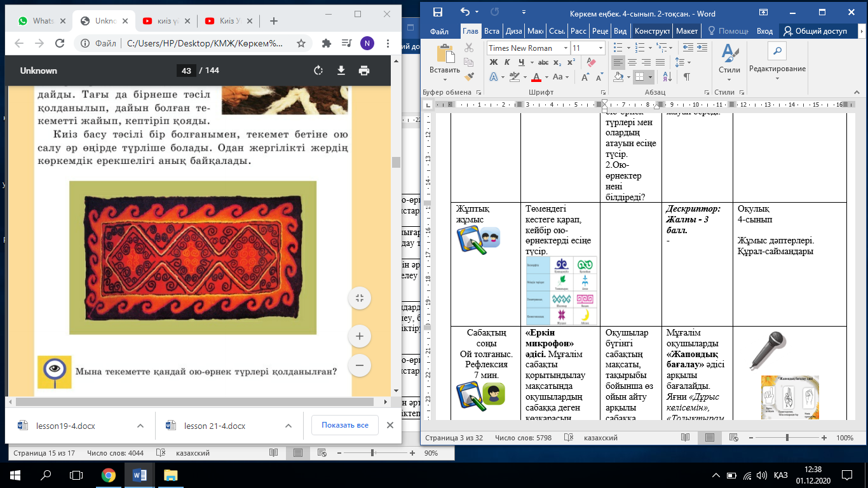This screenshot has width=868, height=488.
Task: Rotate the PDF clockwise
Action: tap(318, 71)
